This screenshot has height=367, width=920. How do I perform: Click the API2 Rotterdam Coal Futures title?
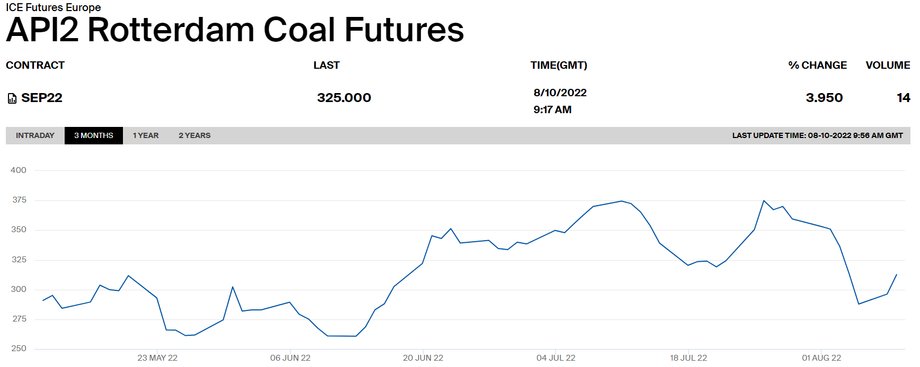click(x=235, y=31)
